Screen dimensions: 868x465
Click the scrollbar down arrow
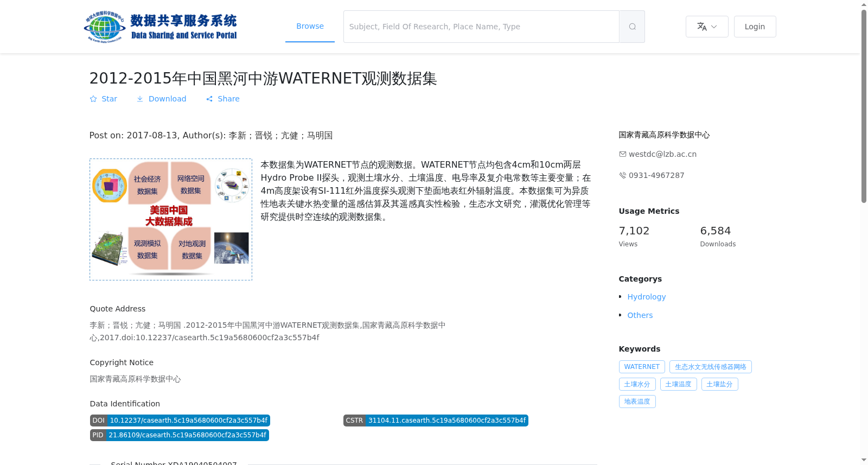tap(864, 460)
